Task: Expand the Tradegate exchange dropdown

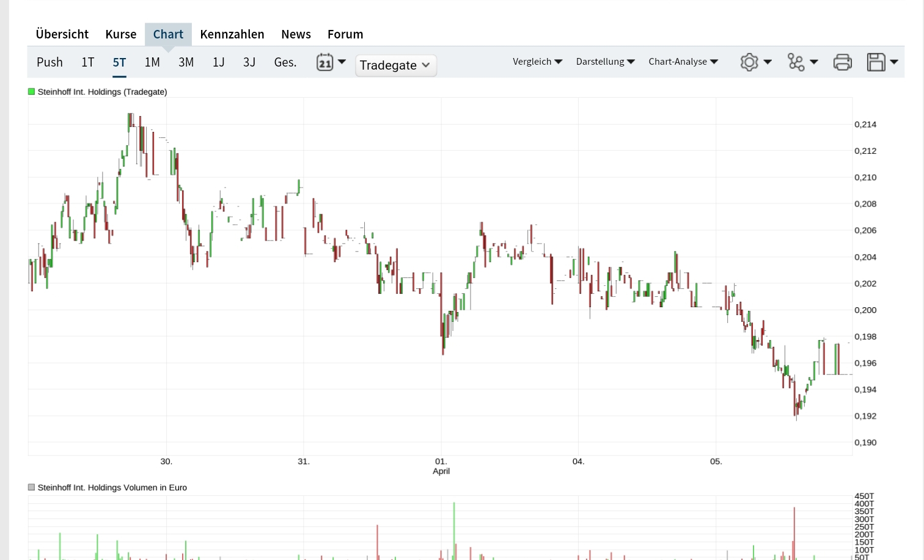Action: pos(395,65)
